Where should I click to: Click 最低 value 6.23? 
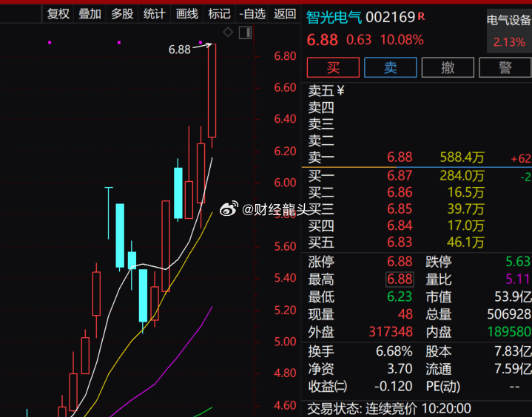[x=400, y=297]
